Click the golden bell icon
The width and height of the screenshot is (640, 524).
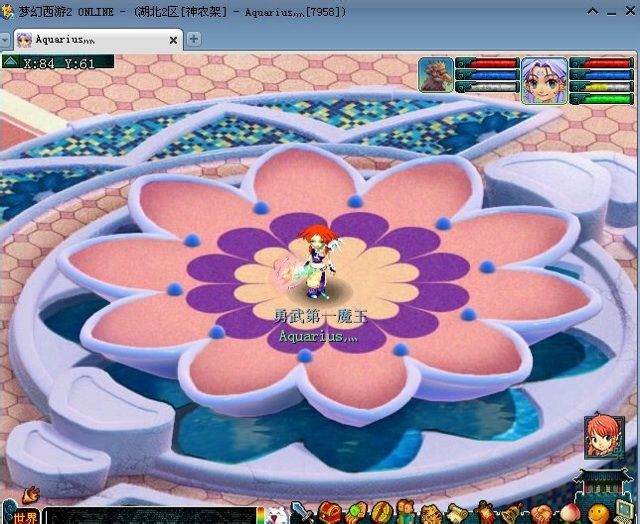click(512, 513)
